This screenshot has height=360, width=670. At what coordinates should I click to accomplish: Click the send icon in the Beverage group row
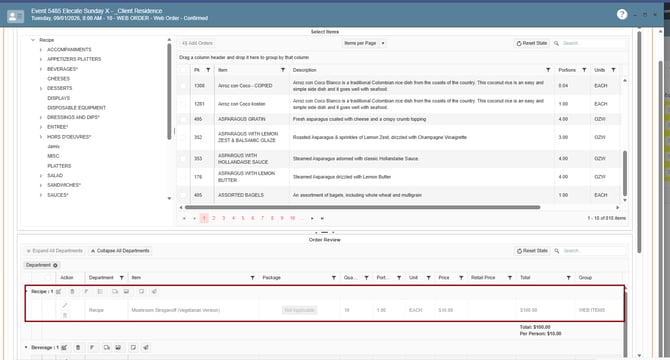(146, 348)
